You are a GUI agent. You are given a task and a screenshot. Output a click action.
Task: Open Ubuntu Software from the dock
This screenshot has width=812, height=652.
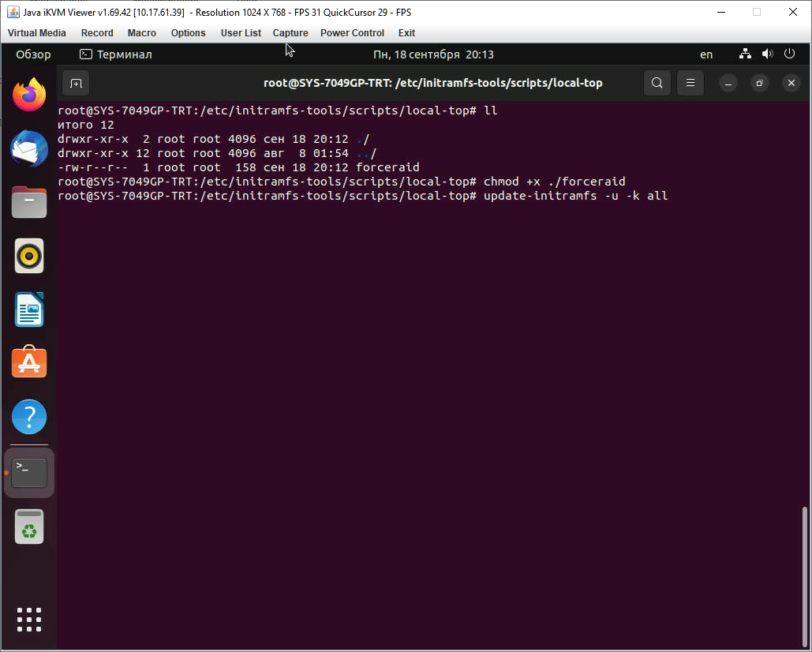pyautogui.click(x=29, y=362)
